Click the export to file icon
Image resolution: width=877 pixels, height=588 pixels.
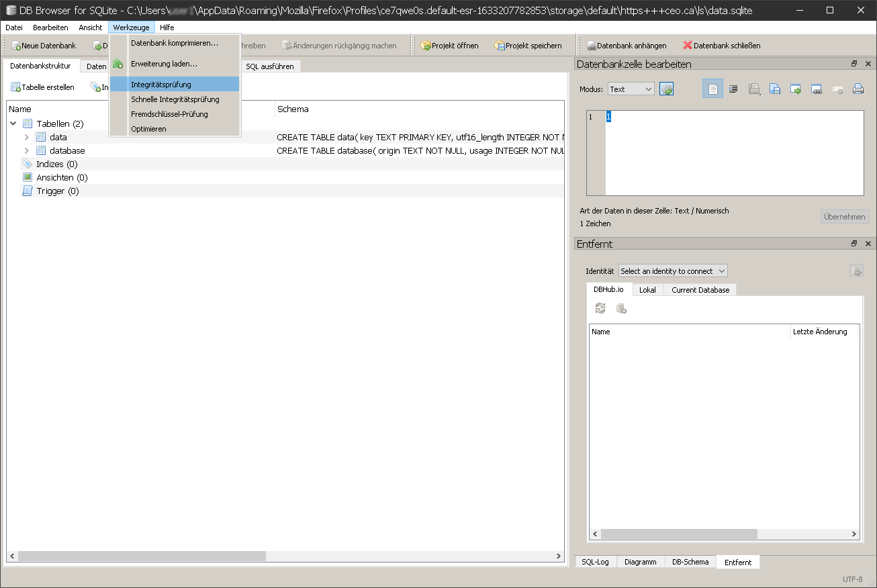pos(796,89)
